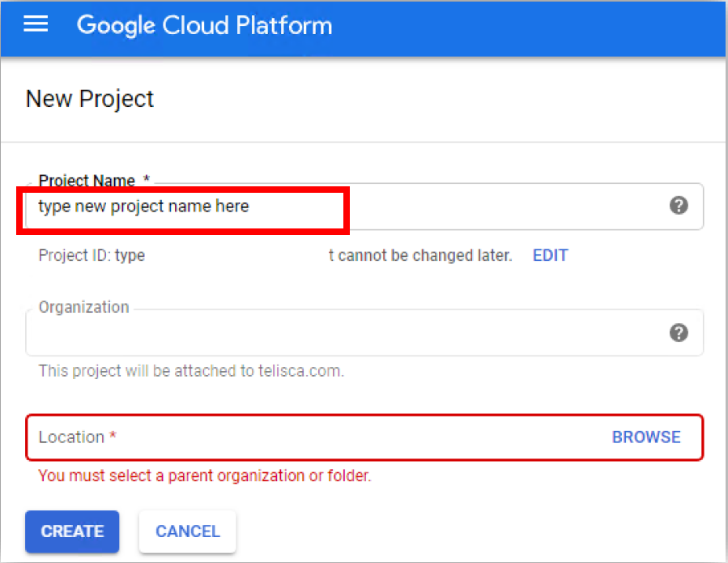The width and height of the screenshot is (728, 563).
Task: Click the Project Name help icon
Action: pos(679,206)
